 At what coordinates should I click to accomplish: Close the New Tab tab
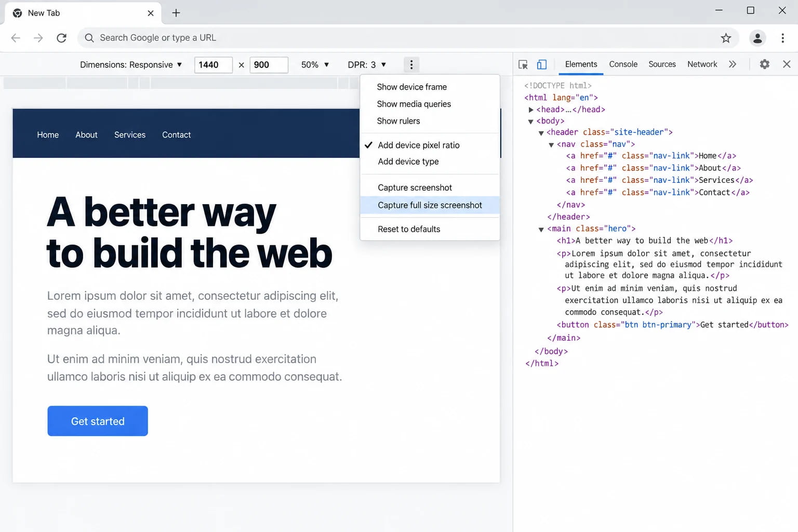(151, 13)
